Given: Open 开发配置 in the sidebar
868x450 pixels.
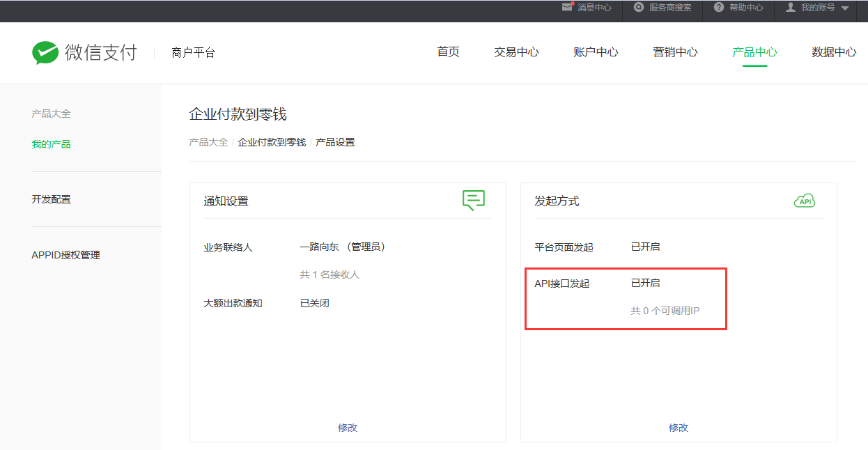Looking at the screenshot, I should tap(51, 199).
